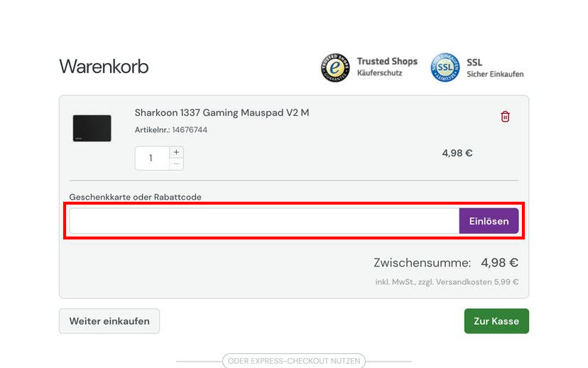Viewport: 588px width, 368px height.
Task: Delete the Sharkoon mousepad with the trash icon
Action: click(505, 117)
